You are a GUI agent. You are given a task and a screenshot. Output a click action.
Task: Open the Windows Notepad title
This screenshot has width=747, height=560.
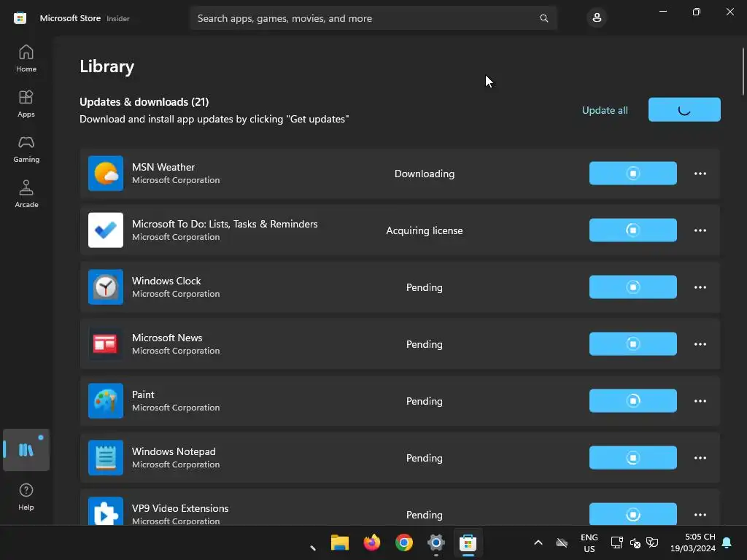174,451
